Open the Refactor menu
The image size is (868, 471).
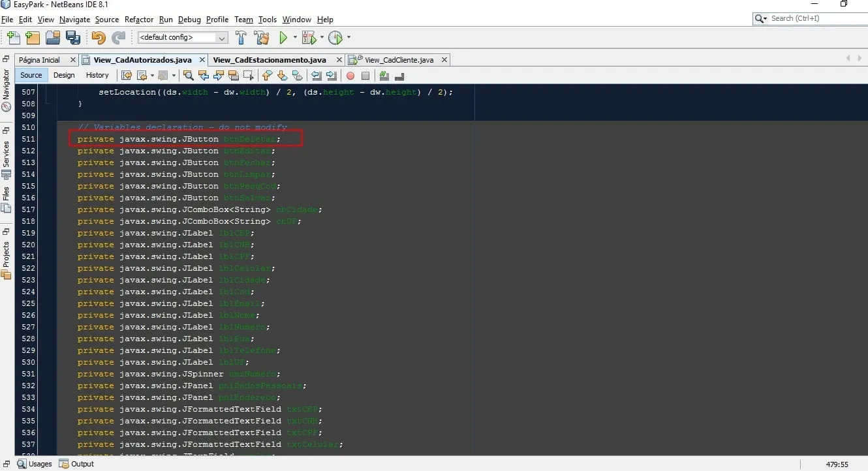tap(138, 20)
